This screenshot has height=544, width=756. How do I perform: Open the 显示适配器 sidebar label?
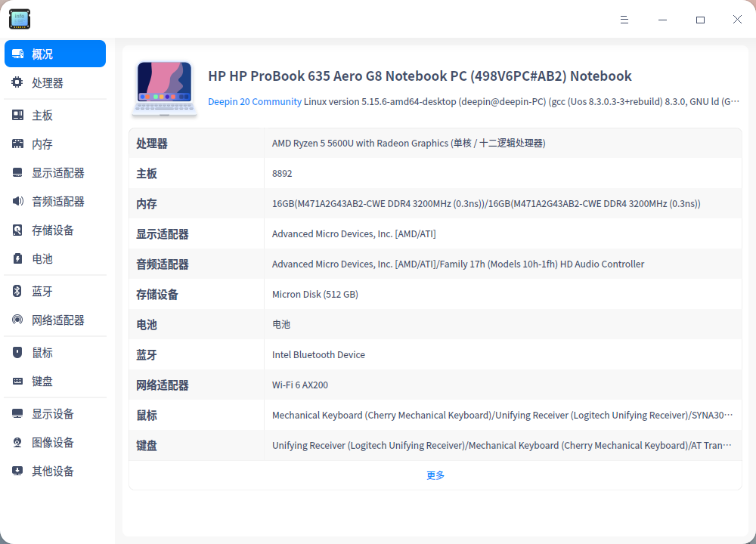[58, 173]
